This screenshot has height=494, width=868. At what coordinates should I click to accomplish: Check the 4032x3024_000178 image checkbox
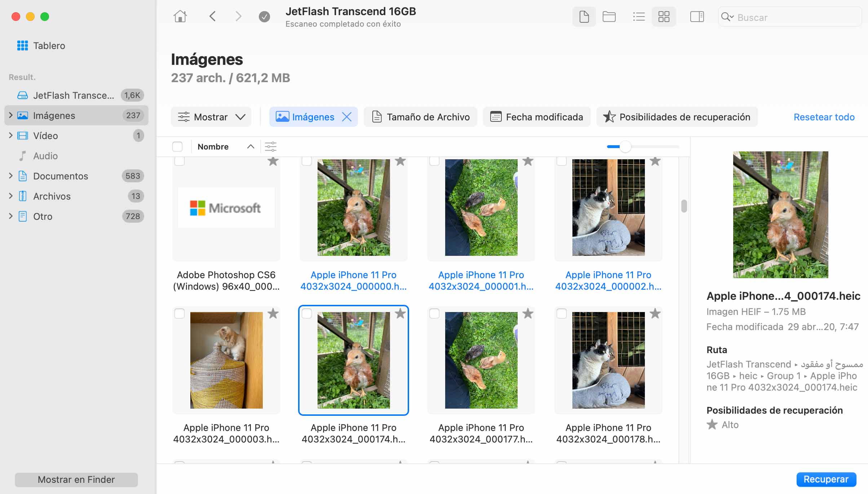[562, 313]
